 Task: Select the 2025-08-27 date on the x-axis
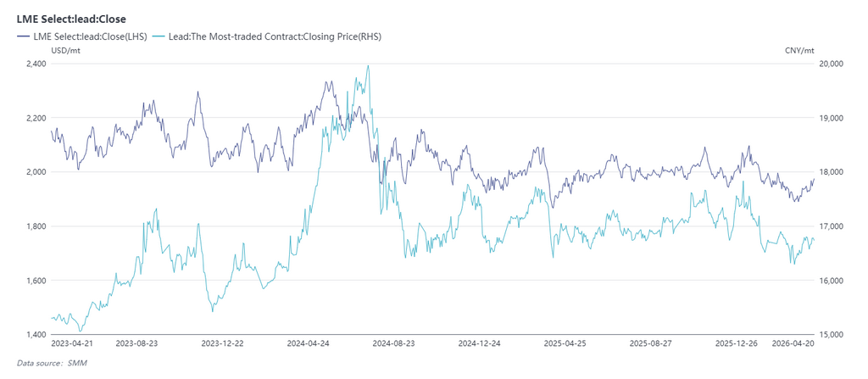pyautogui.click(x=651, y=345)
